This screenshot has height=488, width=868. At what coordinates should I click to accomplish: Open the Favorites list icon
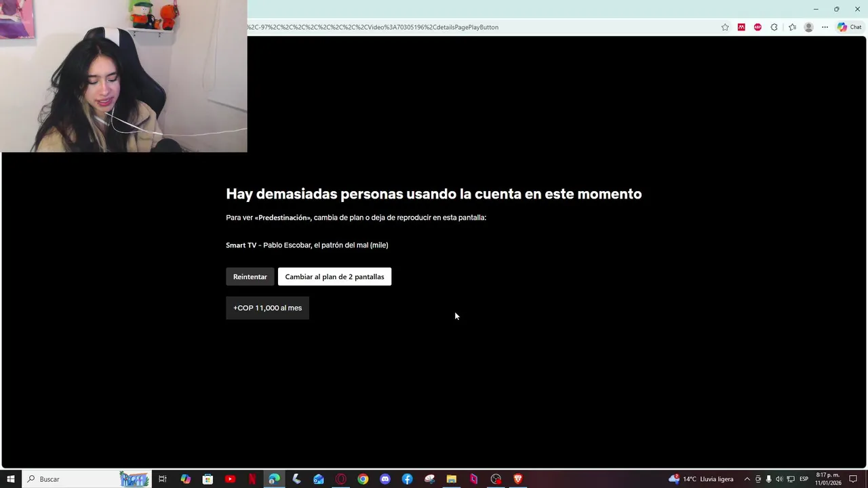pos(792,27)
